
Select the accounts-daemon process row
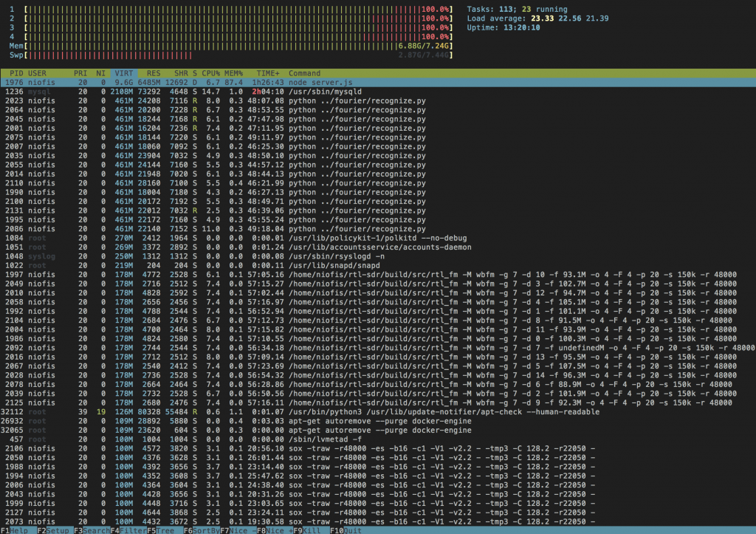click(378, 247)
